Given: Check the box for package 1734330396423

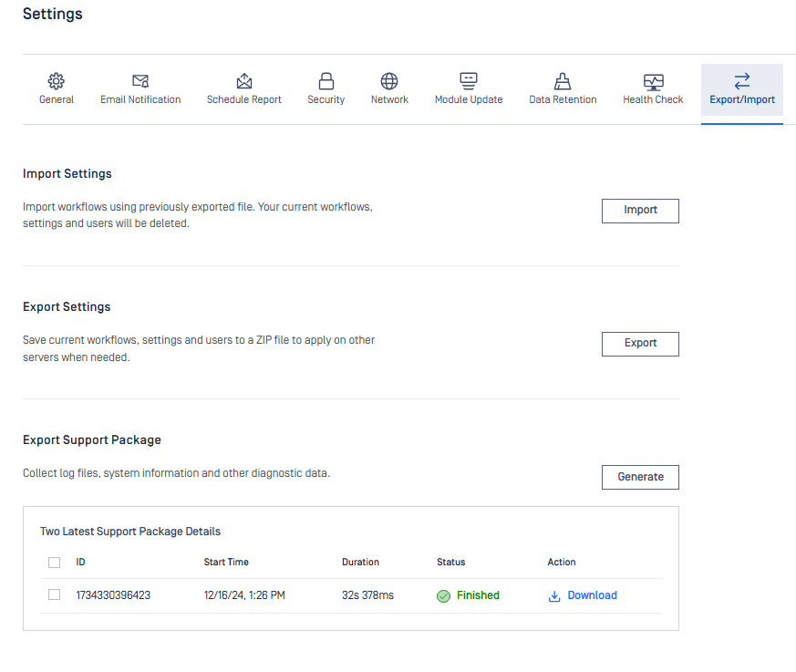Looking at the screenshot, I should tap(55, 595).
